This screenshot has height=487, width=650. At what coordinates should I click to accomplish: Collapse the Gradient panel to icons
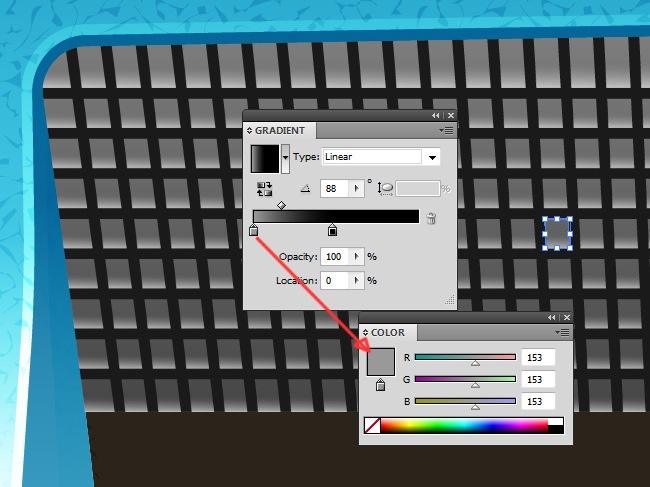coord(435,116)
